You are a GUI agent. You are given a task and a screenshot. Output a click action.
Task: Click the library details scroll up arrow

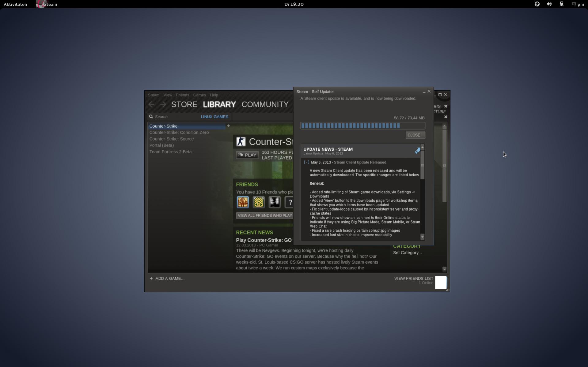[x=444, y=126]
